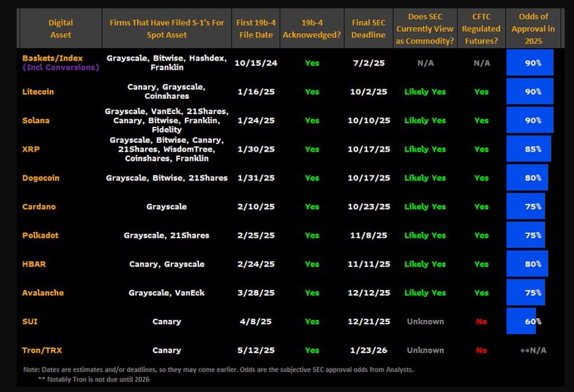Viewport: 574px width, 392px height.
Task: Click the 10/10/25 deadline for Solana
Action: (x=369, y=120)
